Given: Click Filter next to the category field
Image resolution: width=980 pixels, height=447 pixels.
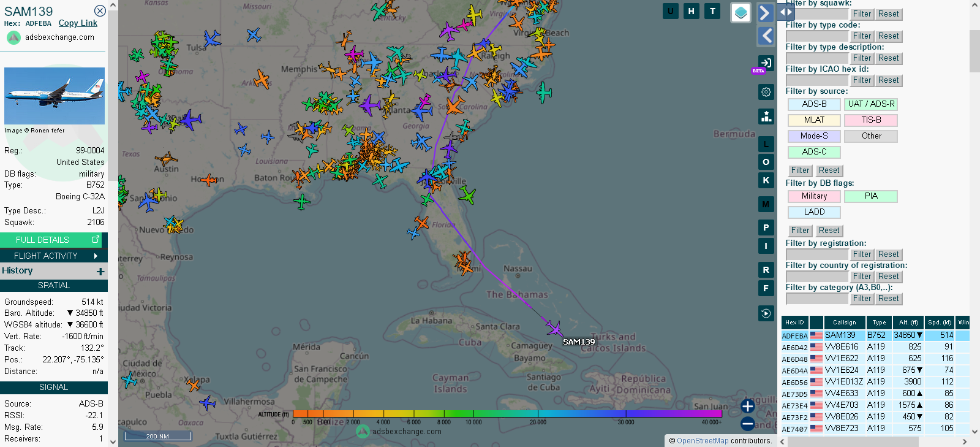Looking at the screenshot, I should (x=862, y=299).
